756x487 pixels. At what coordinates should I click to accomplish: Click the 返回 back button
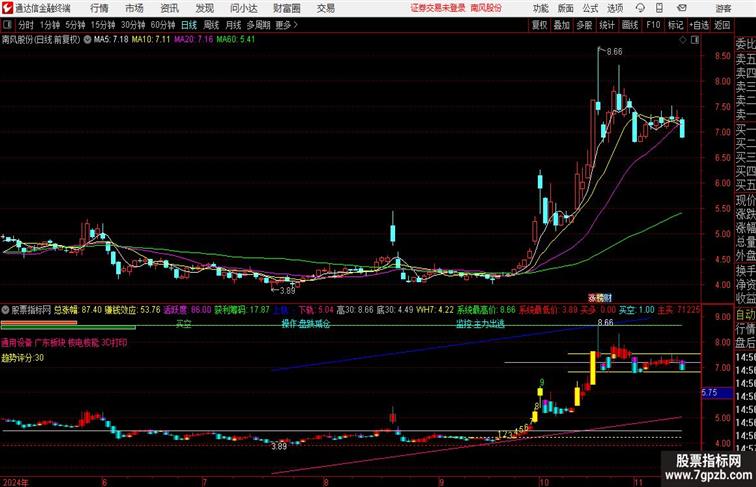[x=722, y=25]
